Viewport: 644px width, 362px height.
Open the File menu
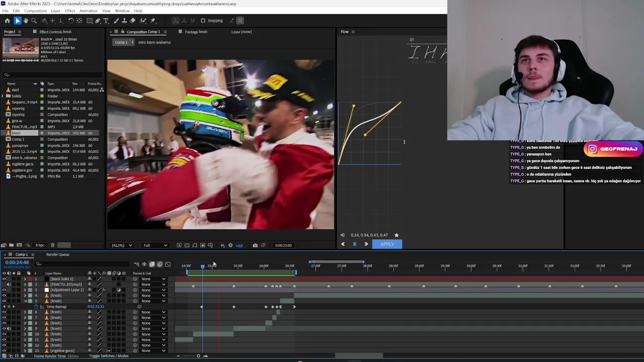click(x=5, y=11)
